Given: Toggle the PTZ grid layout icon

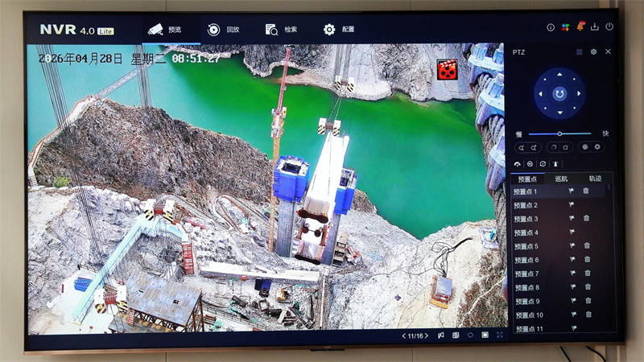Looking at the screenshot, I should point(579,51).
